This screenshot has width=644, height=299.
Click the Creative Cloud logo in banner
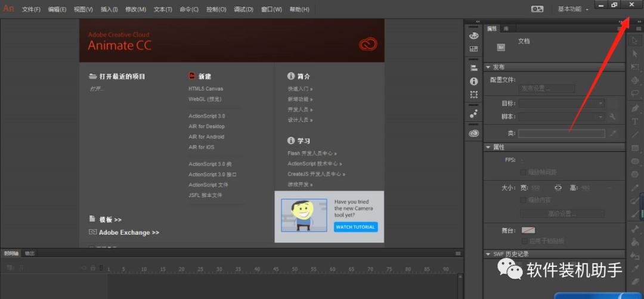pos(368,44)
